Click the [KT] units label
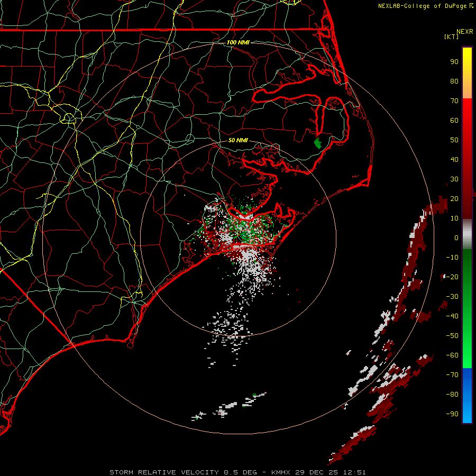476x476 pixels. point(452,36)
